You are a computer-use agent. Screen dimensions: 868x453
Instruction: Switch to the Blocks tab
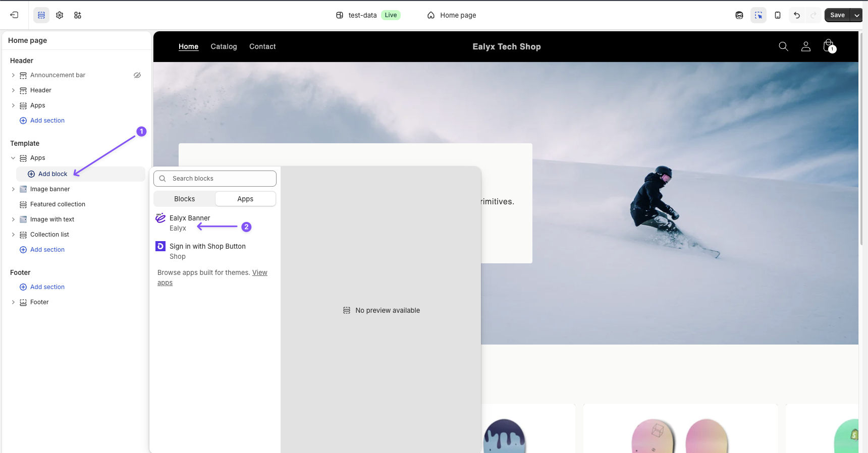(x=185, y=199)
